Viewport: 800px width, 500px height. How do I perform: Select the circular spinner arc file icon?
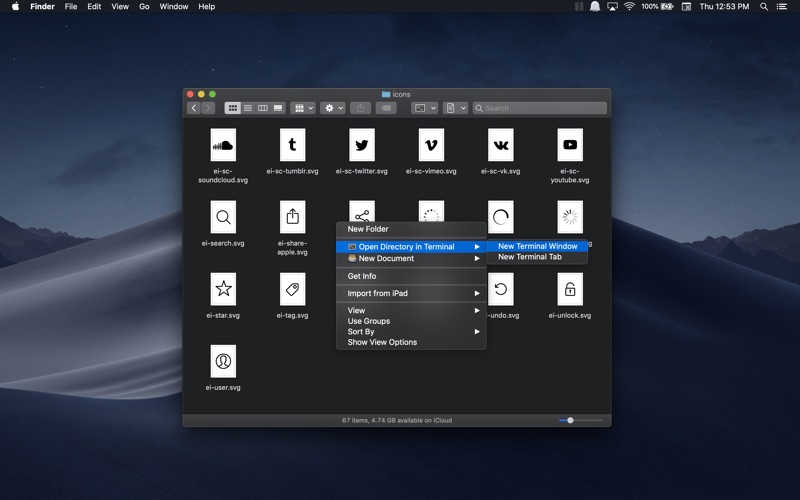[x=501, y=217]
